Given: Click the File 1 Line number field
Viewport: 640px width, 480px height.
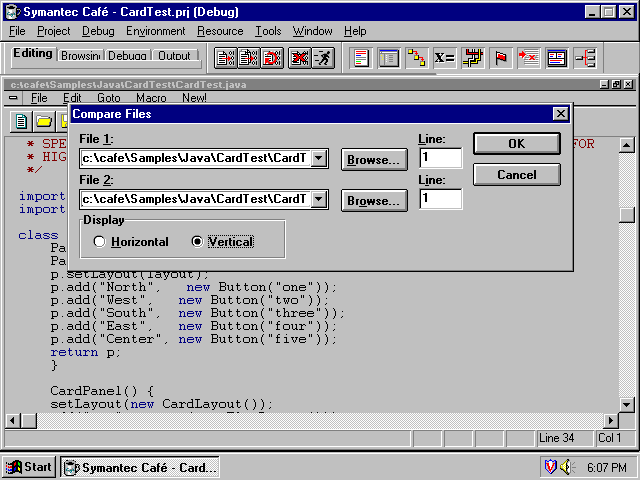Looking at the screenshot, I should pyautogui.click(x=441, y=158).
